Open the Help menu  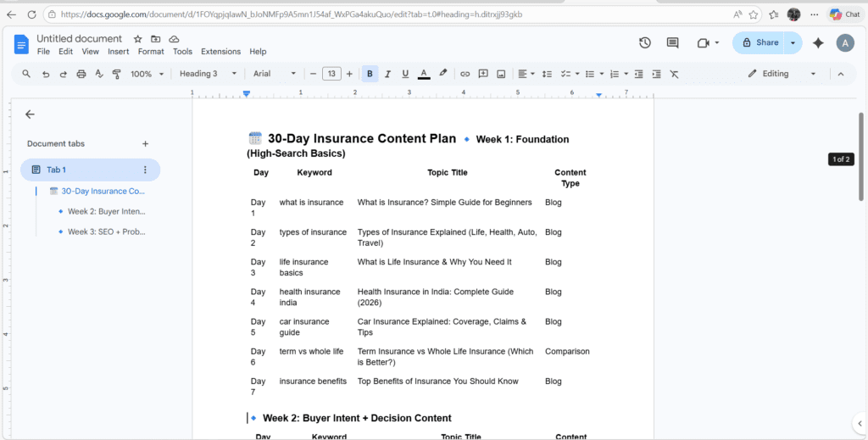(258, 52)
